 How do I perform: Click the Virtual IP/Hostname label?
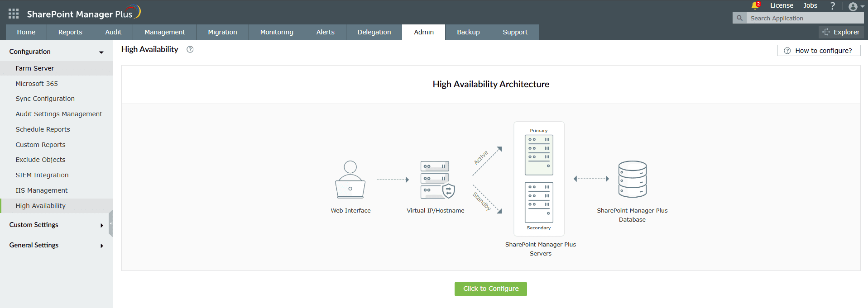(436, 211)
